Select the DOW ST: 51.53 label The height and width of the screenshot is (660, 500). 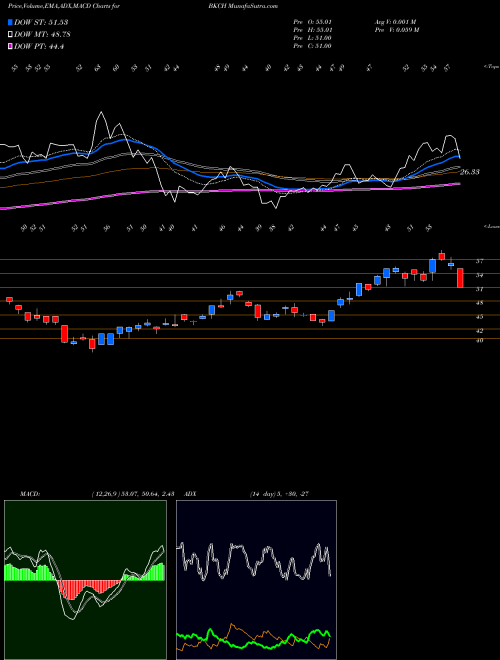(41, 22)
